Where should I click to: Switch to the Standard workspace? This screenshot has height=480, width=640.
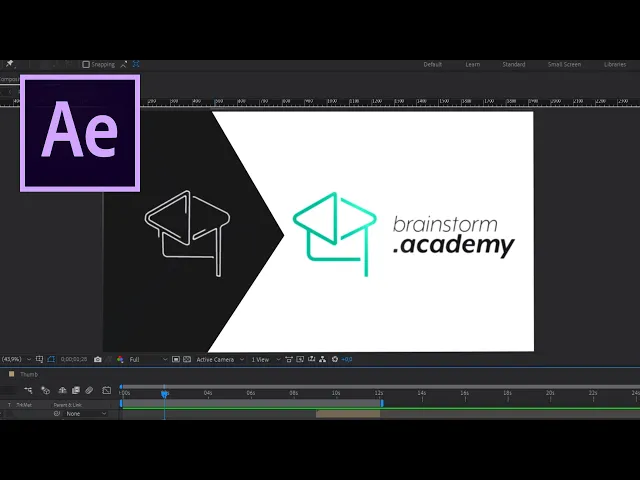[x=513, y=64]
